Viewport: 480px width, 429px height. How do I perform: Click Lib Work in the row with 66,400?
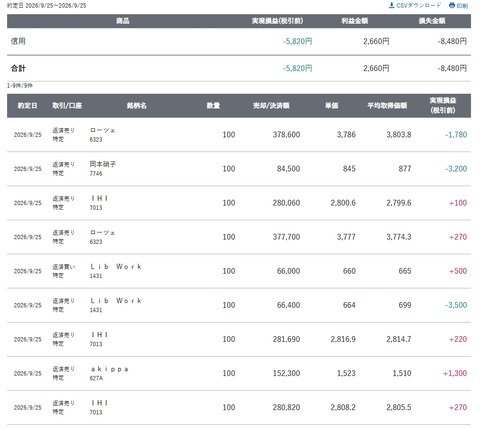(116, 301)
